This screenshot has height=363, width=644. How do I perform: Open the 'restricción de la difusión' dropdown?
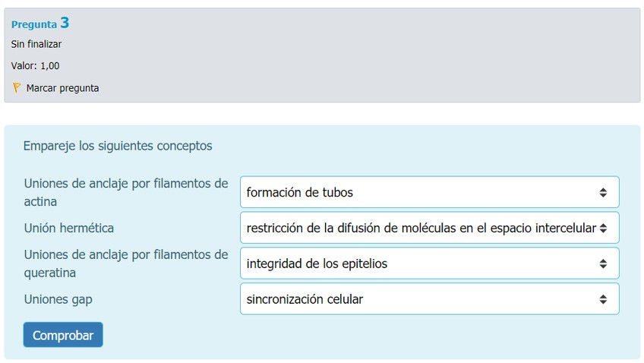point(429,227)
